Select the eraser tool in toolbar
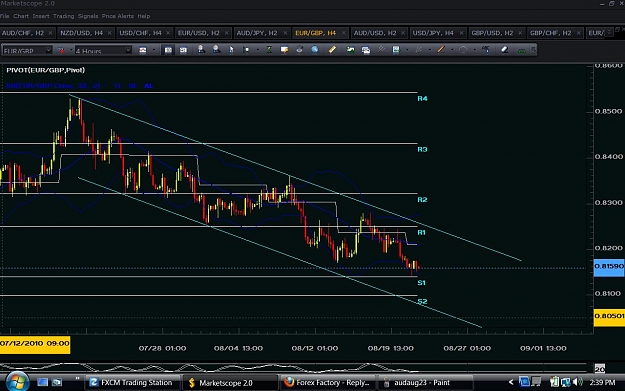625x391 pixels. click(504, 50)
